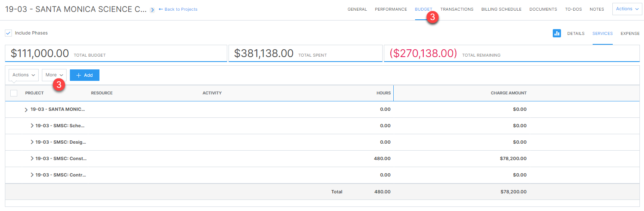
Task: Follow the Back to Projects link
Action: tap(178, 9)
